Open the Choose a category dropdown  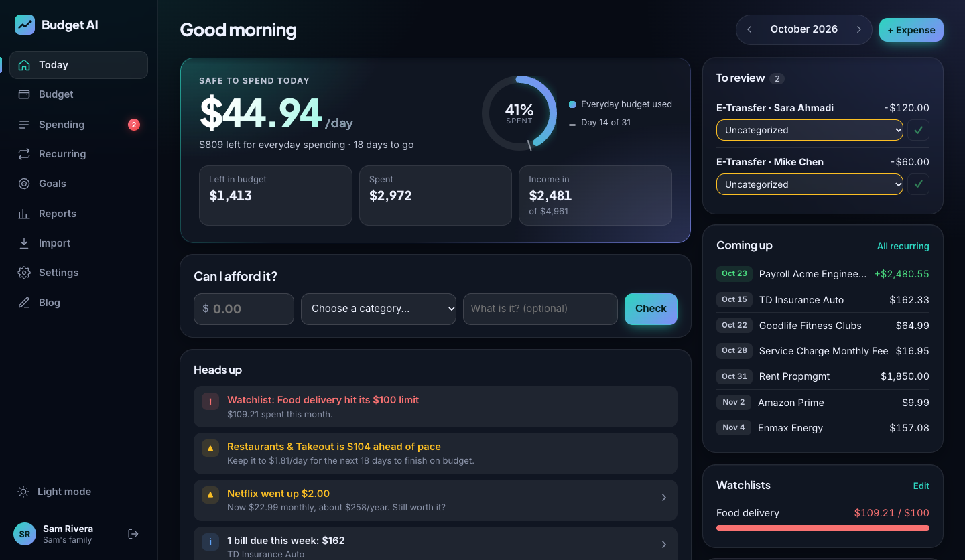[x=379, y=309]
